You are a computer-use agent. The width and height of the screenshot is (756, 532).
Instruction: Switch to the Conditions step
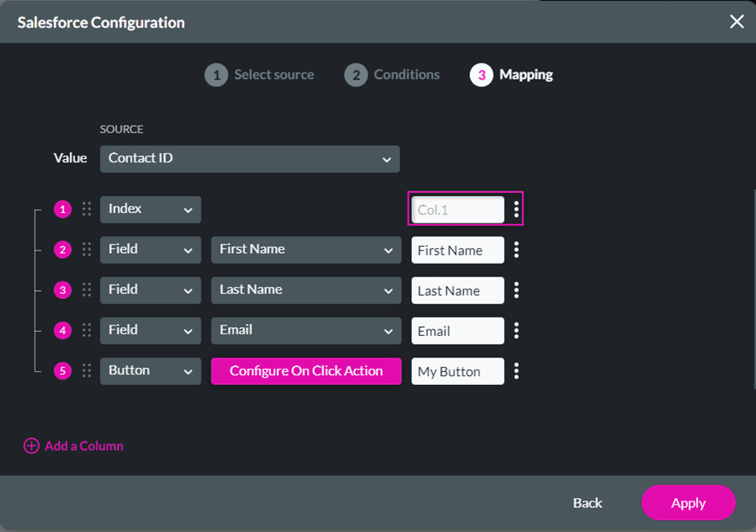pos(392,75)
